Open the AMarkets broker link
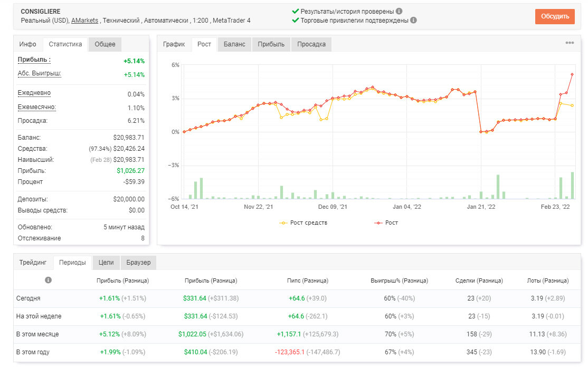Image resolution: width=588 pixels, height=368 pixels. [85, 21]
